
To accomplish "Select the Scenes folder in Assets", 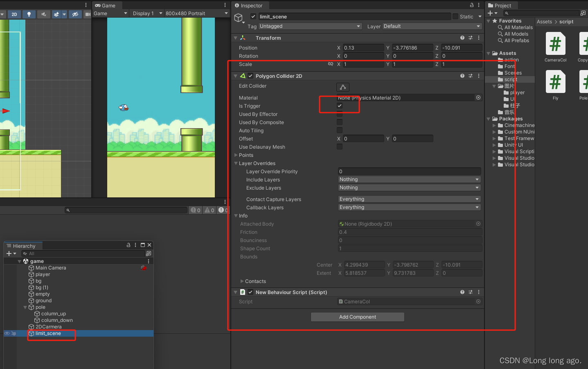I will click(513, 73).
